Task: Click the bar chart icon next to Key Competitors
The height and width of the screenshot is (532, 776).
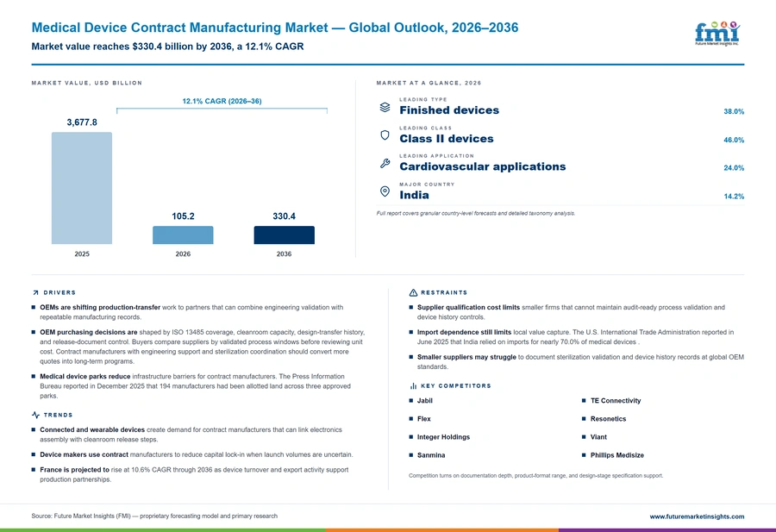Action: pyautogui.click(x=413, y=386)
